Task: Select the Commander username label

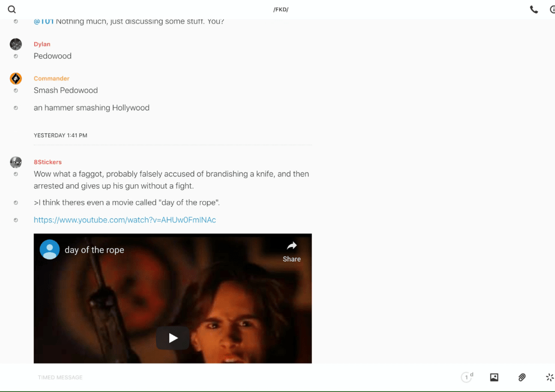Action: [52, 78]
